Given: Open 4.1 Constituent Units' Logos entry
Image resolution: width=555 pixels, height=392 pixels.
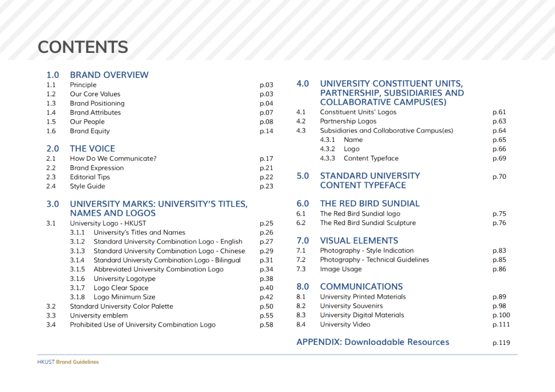Looking at the screenshot, I should tap(358, 112).
